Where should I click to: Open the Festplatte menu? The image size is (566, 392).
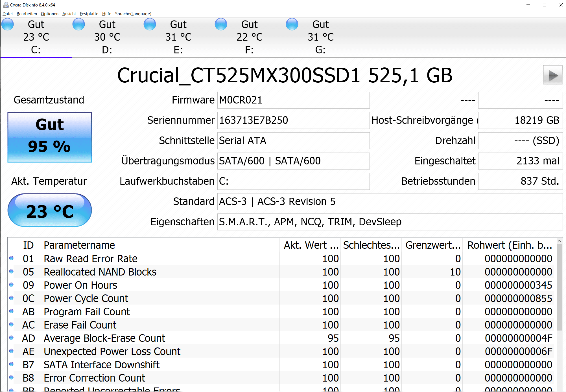click(89, 14)
